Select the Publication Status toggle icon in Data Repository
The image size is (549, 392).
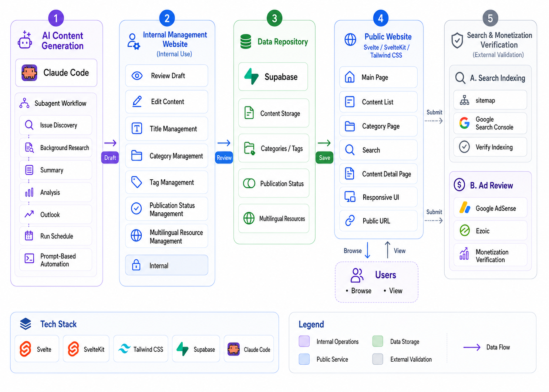(x=249, y=183)
